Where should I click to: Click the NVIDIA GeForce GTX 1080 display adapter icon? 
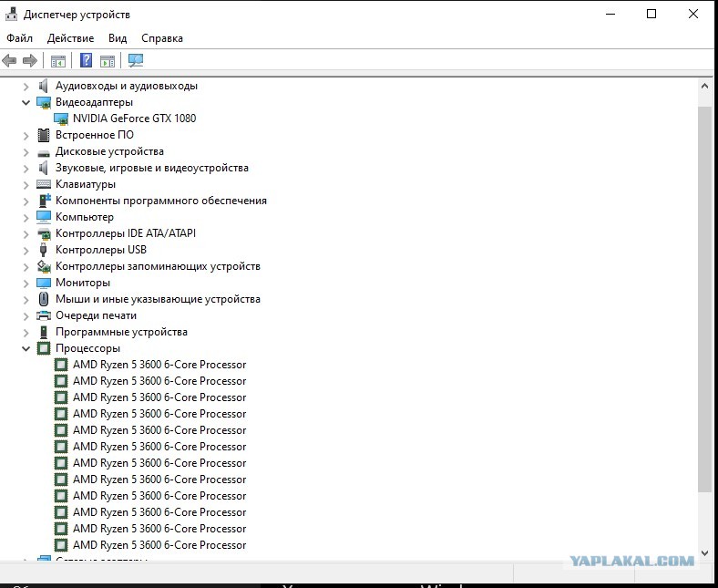(x=61, y=119)
